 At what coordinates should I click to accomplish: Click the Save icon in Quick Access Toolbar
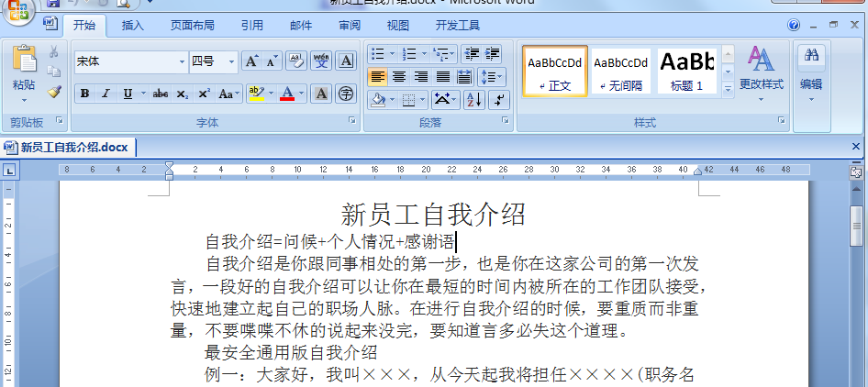pyautogui.click(x=53, y=4)
